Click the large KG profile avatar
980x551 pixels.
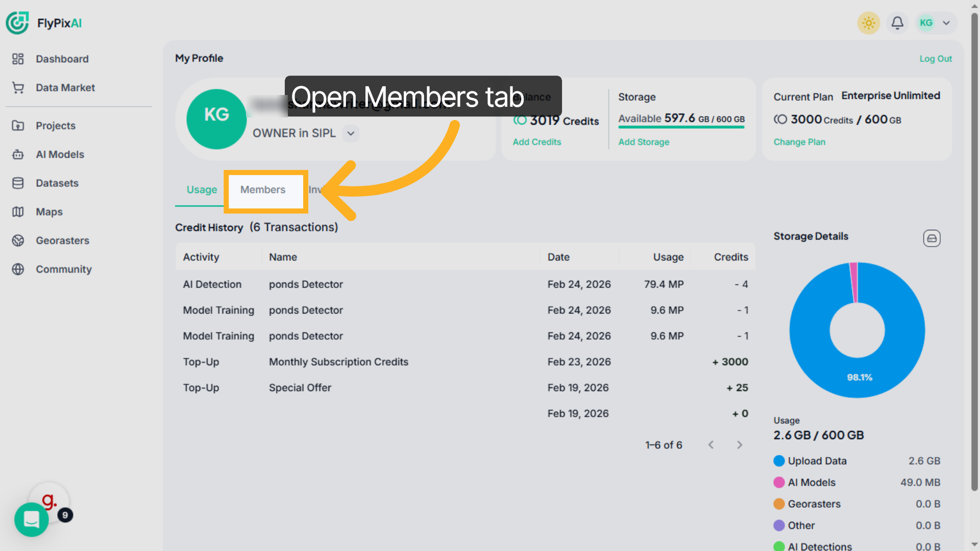(216, 119)
